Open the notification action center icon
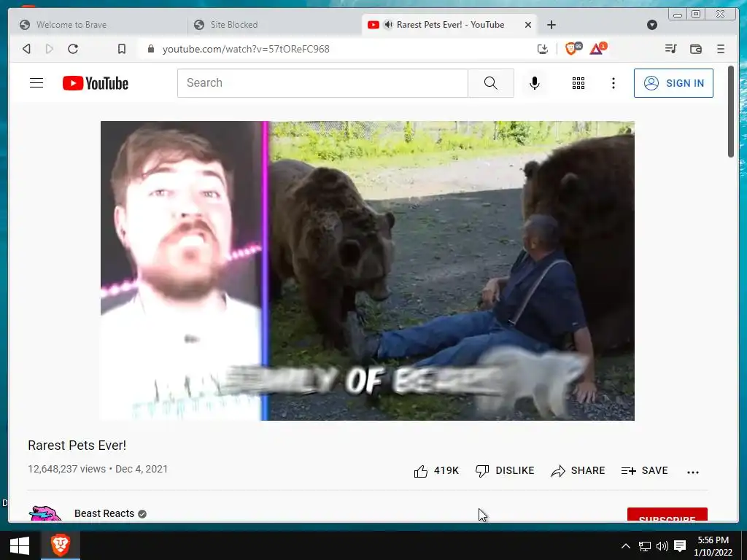 pos(681,545)
